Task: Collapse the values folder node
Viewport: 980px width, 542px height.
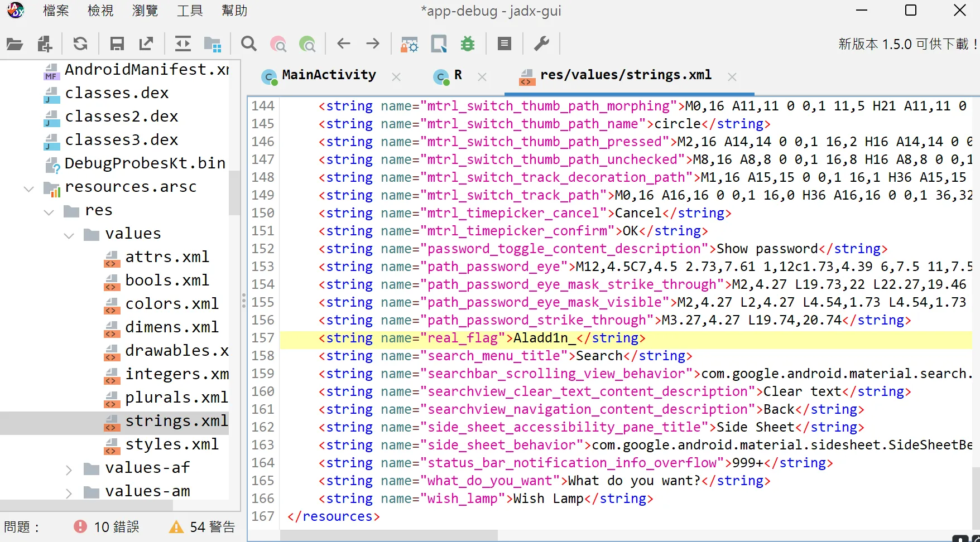Action: [x=69, y=235]
